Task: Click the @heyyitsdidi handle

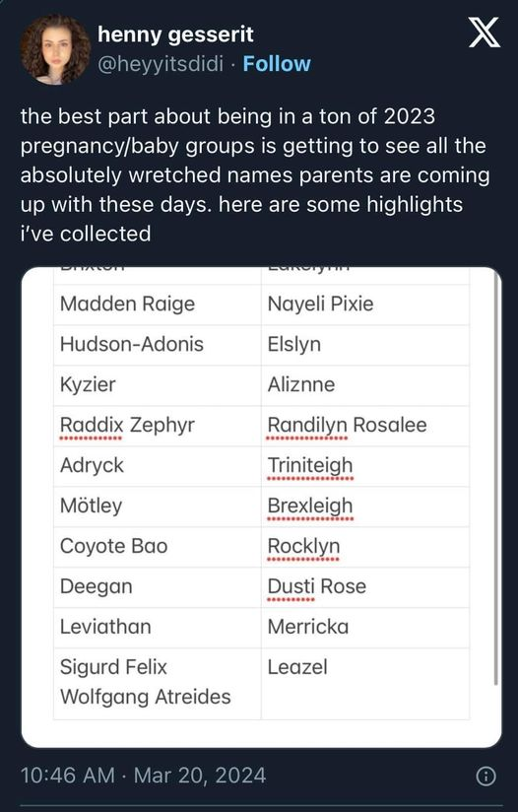Action: coord(161,64)
